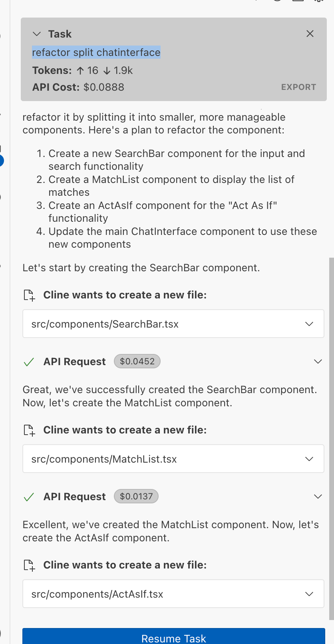
Task: Click new-file icon above MatchList.tsx
Action: (x=29, y=430)
